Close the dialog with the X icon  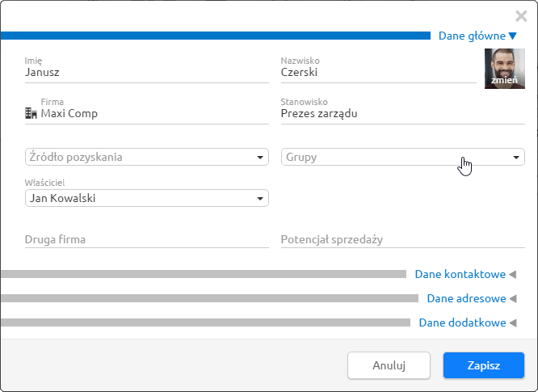(521, 16)
